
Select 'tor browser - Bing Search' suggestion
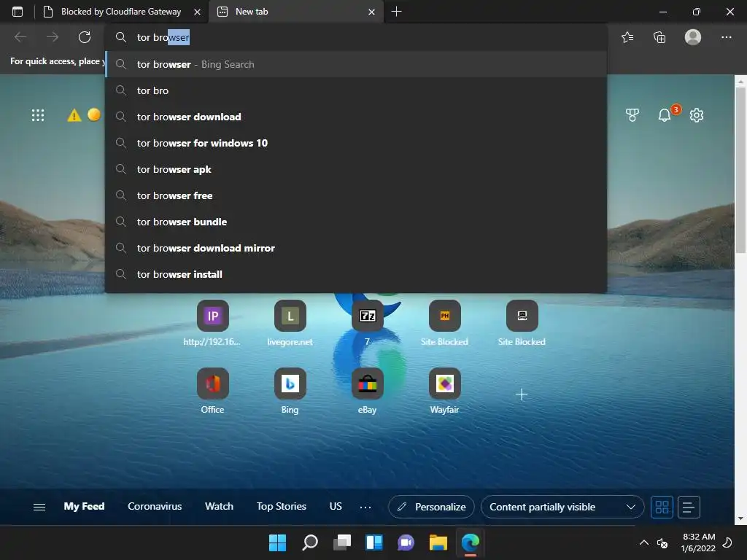pos(356,64)
